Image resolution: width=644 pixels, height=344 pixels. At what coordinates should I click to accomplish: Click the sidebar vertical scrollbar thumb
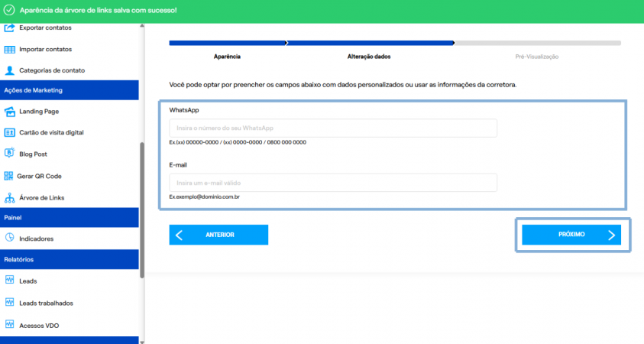(x=142, y=210)
